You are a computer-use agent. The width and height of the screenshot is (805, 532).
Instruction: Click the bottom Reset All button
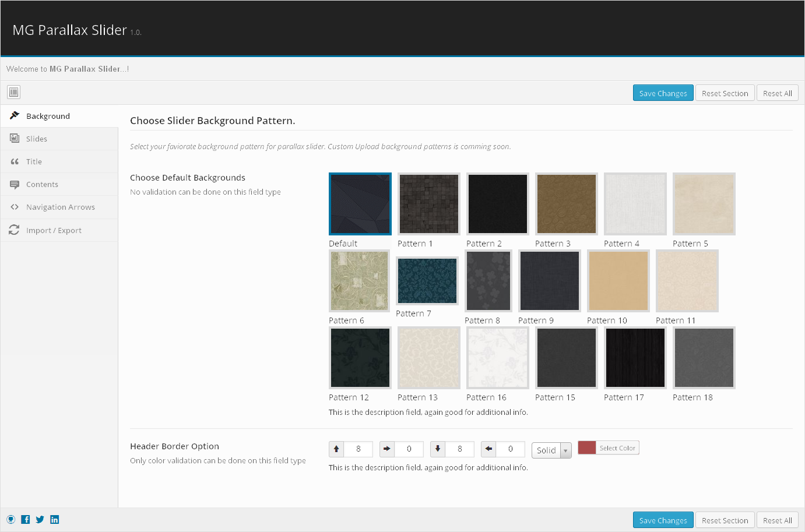coord(777,520)
